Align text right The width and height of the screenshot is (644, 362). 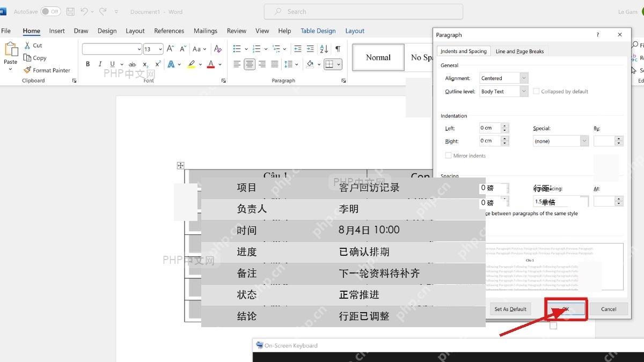click(262, 64)
